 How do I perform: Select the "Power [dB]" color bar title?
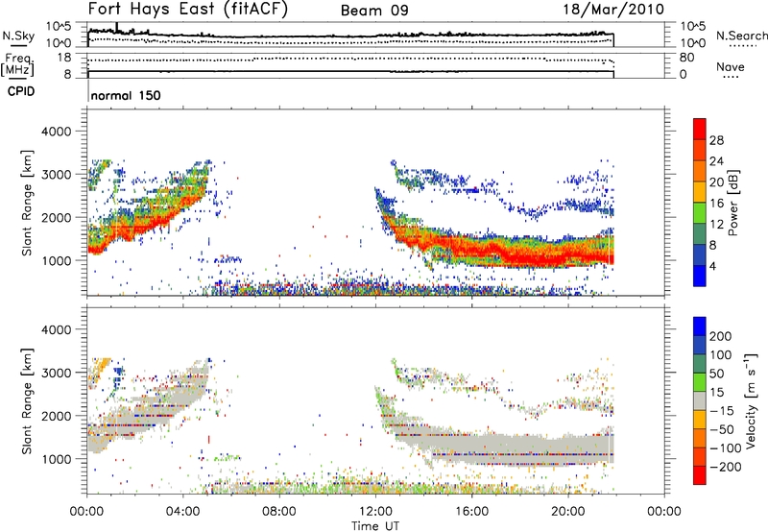732,203
